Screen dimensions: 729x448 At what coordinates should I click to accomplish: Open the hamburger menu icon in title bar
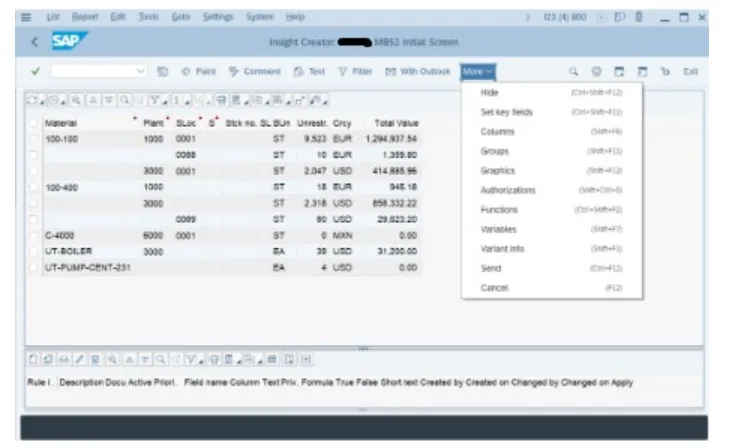click(26, 17)
